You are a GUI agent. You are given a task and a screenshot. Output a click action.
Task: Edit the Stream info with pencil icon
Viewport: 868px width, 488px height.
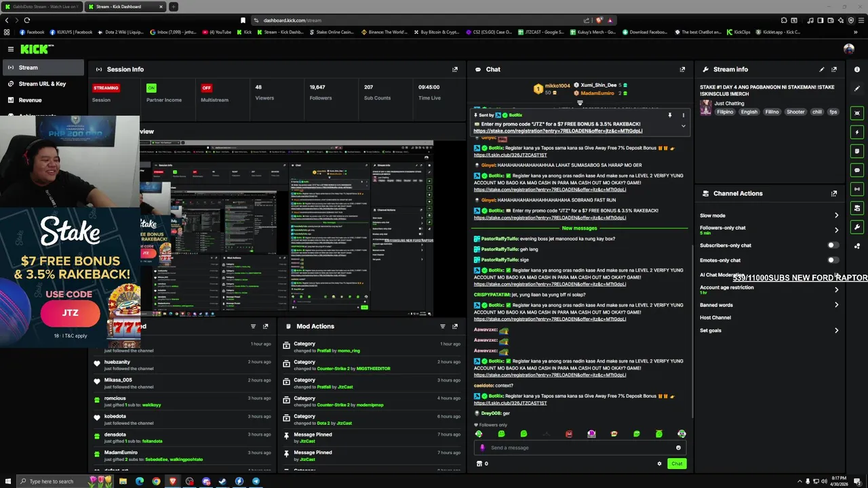(822, 69)
